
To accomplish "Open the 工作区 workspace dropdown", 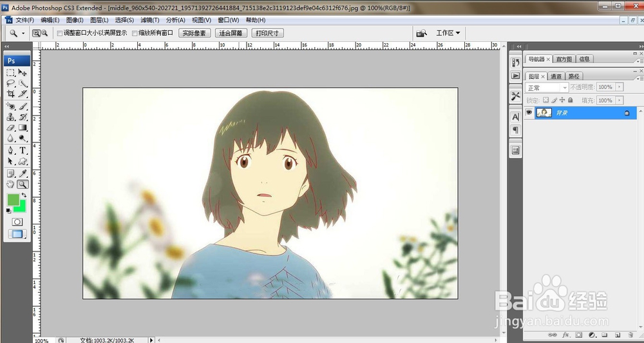I will click(448, 33).
